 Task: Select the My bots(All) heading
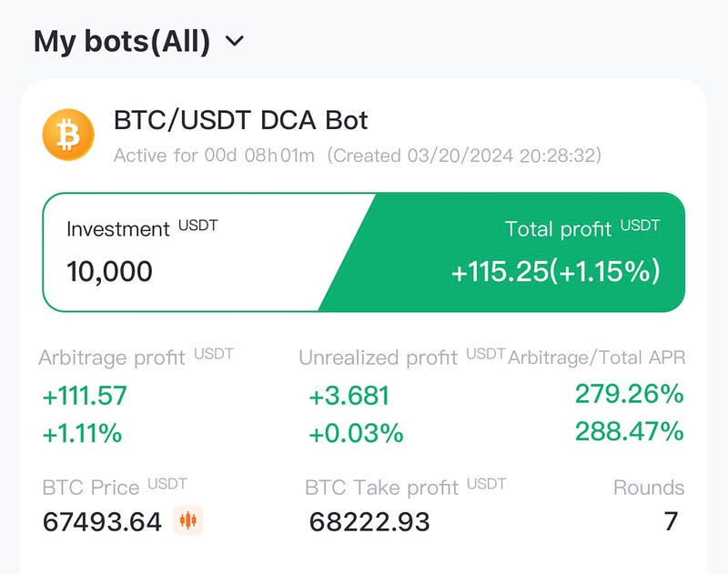pos(122,41)
